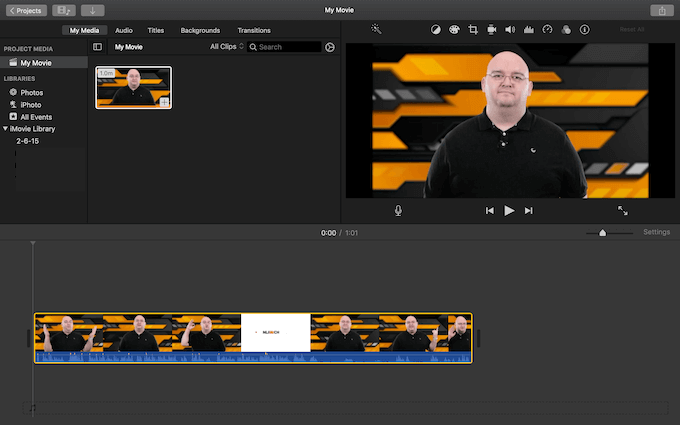Collapse the iMovie Library tree
680x425 pixels.
tap(5, 129)
